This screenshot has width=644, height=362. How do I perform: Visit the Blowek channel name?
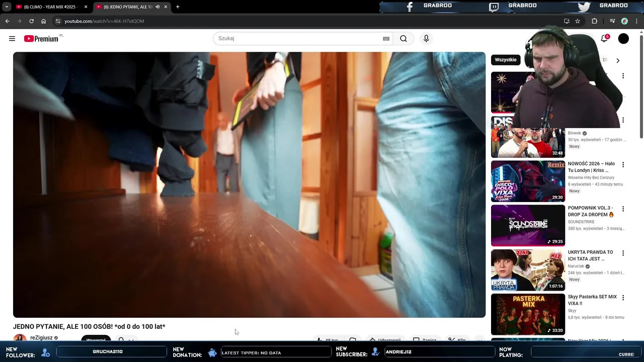[x=574, y=133]
